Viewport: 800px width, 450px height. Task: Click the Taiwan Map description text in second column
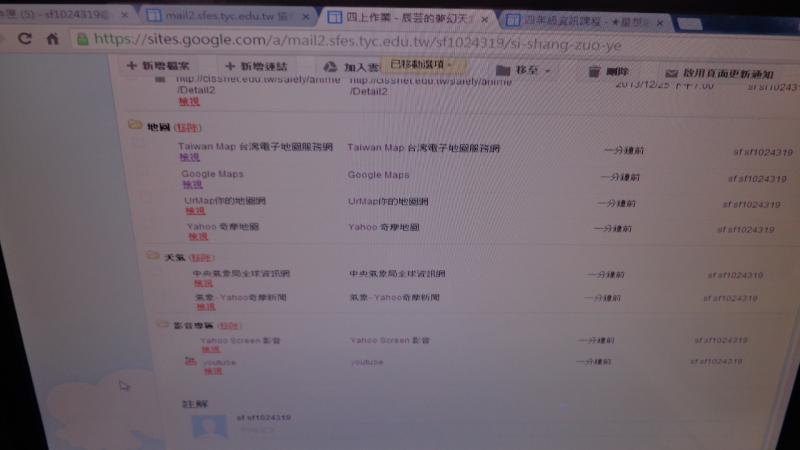(423, 148)
